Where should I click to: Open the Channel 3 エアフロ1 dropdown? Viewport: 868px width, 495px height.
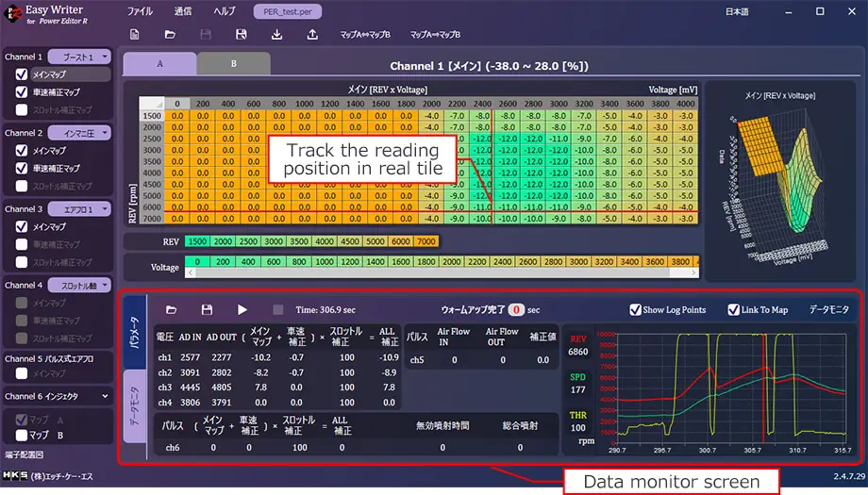coord(79,209)
